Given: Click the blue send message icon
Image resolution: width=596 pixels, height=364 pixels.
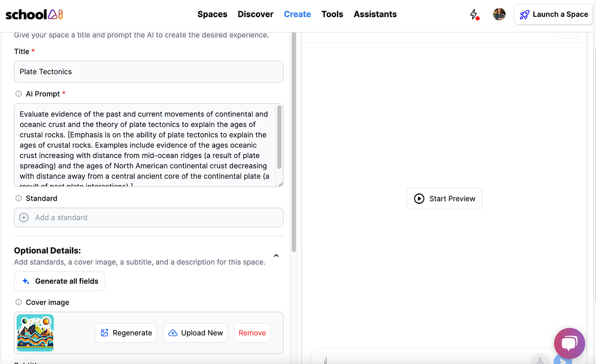Looking at the screenshot, I should click(x=563, y=360).
